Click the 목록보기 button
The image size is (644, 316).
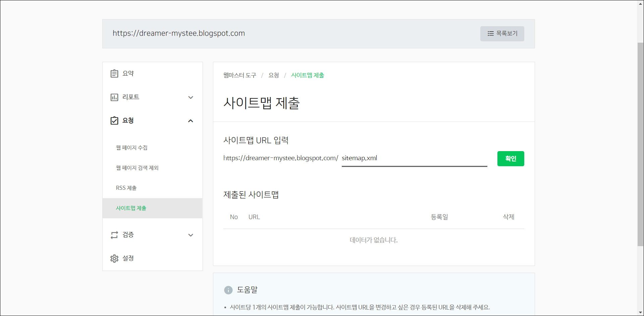click(x=502, y=34)
